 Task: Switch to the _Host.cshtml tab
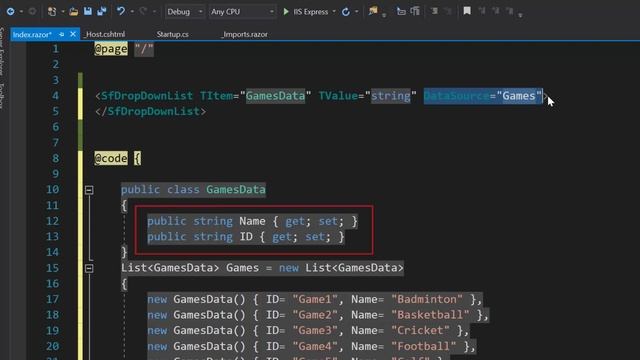pyautogui.click(x=104, y=34)
